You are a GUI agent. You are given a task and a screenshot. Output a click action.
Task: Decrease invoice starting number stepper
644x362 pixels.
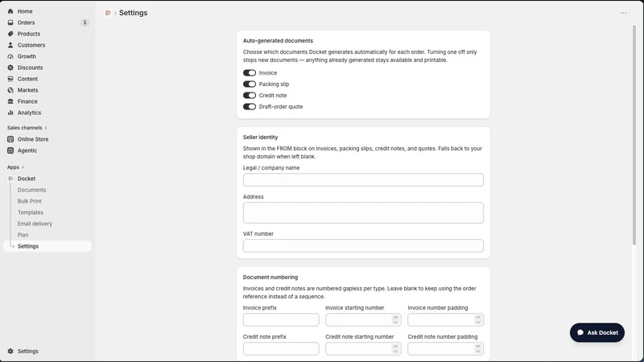395,323
